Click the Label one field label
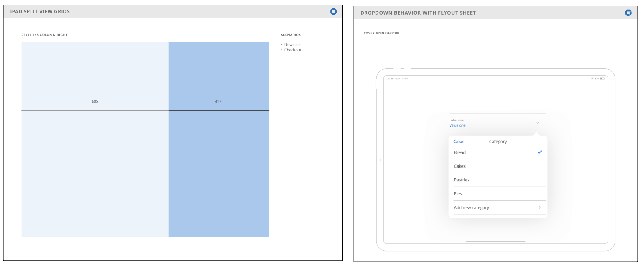 pos(457,120)
